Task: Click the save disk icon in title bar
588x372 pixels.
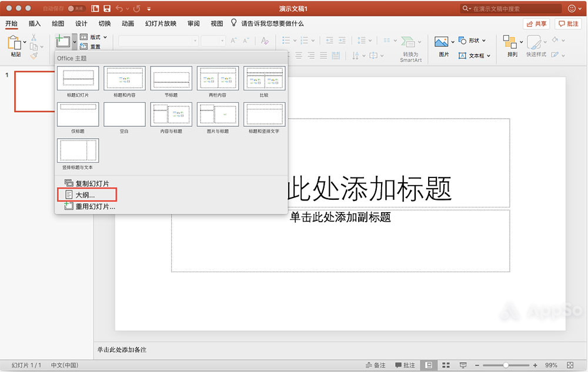Action: (x=107, y=8)
